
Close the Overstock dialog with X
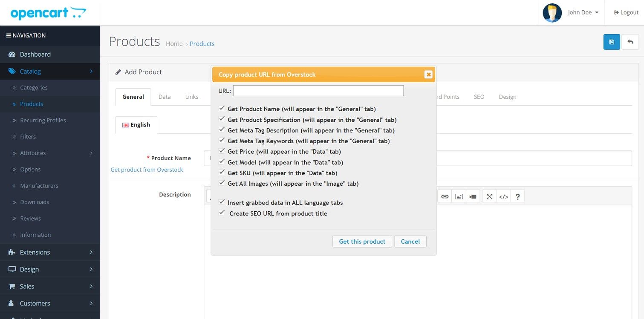pyautogui.click(x=428, y=75)
